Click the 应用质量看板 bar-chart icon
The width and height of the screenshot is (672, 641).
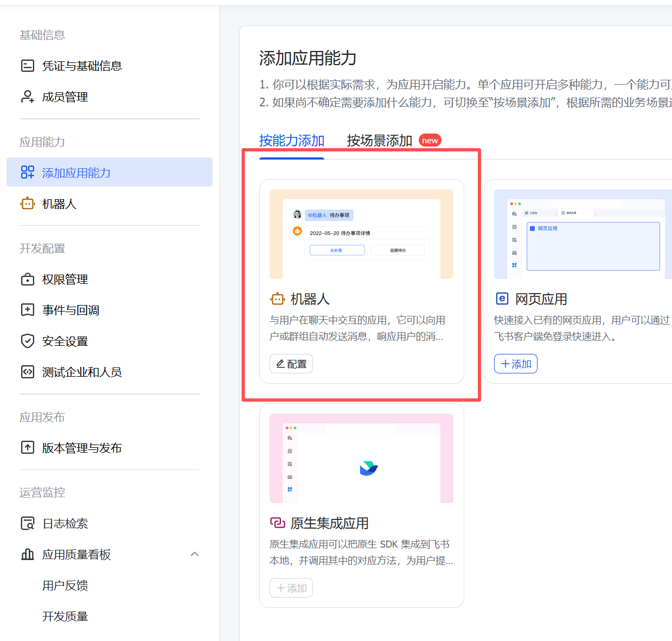[x=27, y=554]
